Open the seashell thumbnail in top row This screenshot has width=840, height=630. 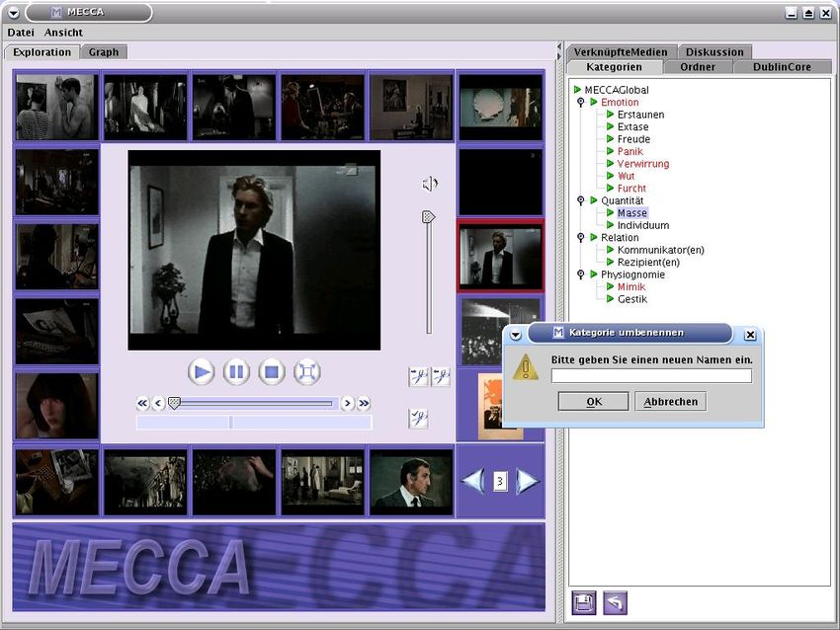[500, 107]
